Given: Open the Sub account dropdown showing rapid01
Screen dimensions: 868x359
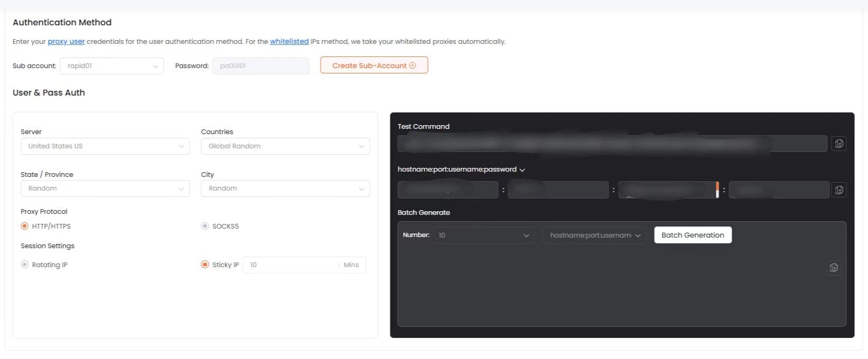Looking at the screenshot, I should [112, 66].
